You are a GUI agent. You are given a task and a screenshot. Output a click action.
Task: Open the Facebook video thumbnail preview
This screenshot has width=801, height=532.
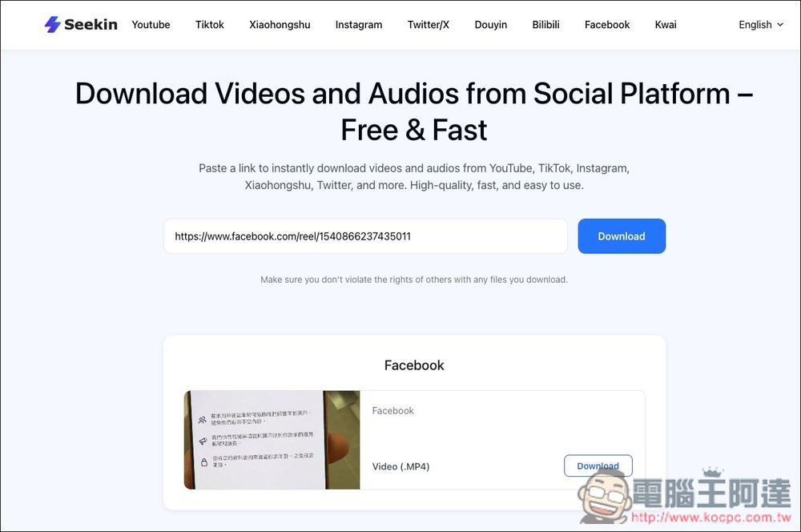coord(272,440)
